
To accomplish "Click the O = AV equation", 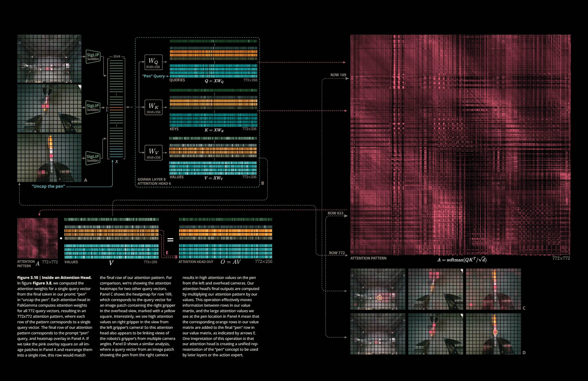I will pyautogui.click(x=230, y=262).
